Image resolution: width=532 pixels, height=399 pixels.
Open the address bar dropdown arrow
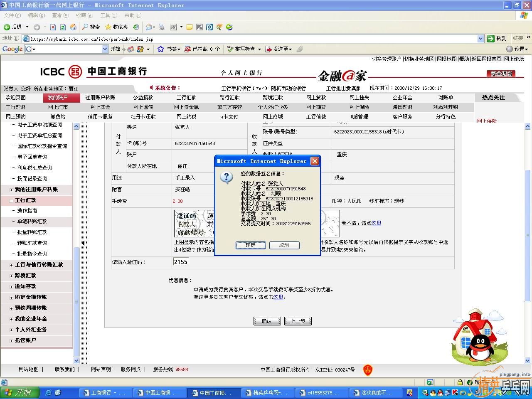[480, 39]
